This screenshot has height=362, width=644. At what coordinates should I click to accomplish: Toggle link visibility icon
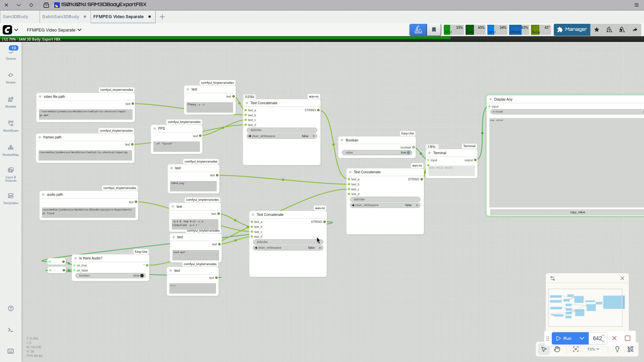coord(631,349)
